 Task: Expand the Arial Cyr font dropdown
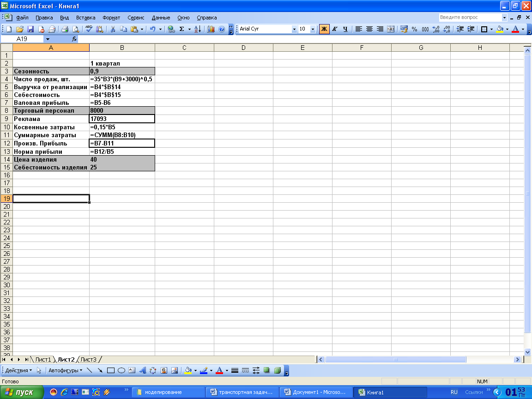pos(294,29)
